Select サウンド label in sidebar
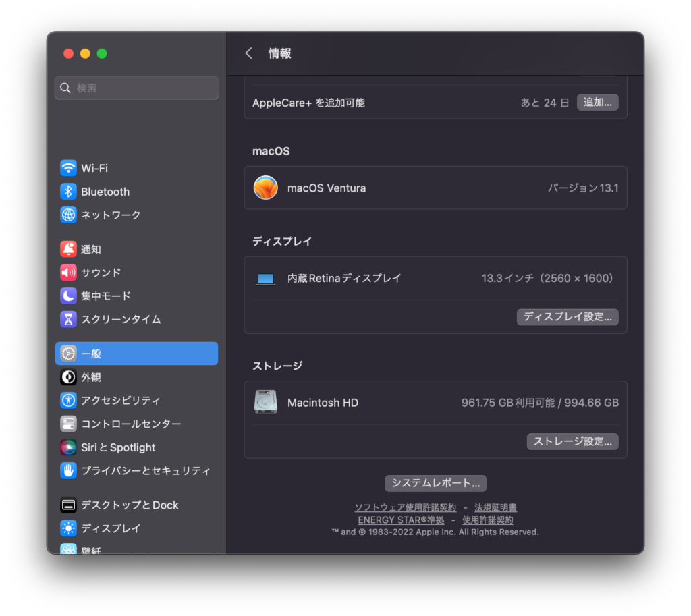This screenshot has width=691, height=616. pyautogui.click(x=101, y=273)
